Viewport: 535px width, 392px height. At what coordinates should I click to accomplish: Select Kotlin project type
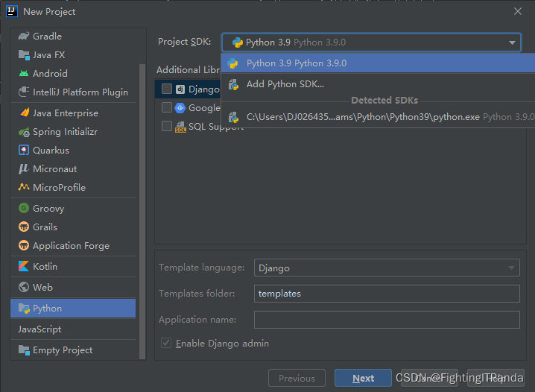click(x=73, y=267)
